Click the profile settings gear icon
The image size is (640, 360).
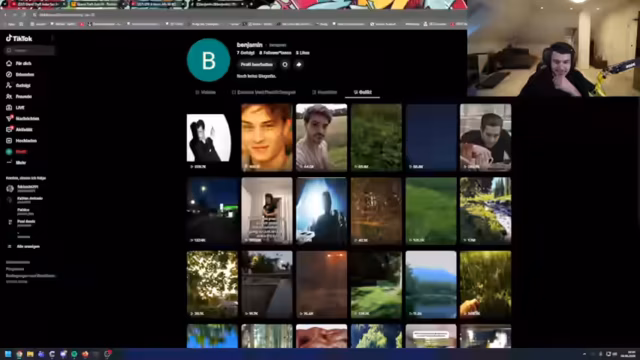coord(285,64)
